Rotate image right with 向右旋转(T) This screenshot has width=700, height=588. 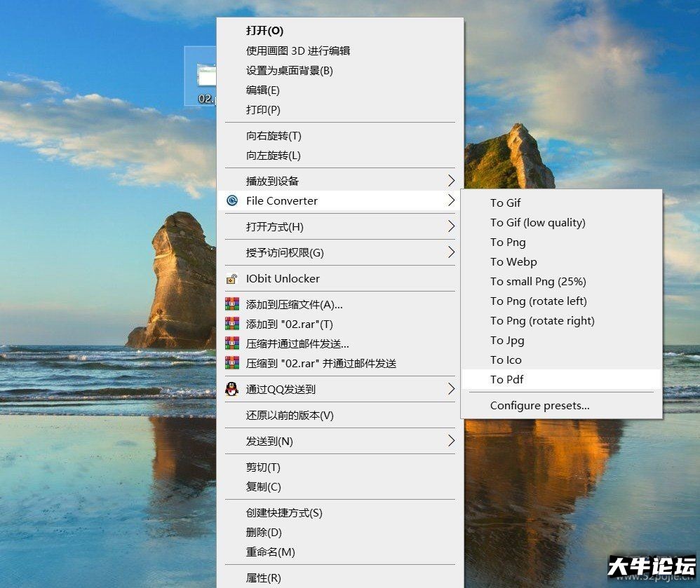tap(340, 136)
